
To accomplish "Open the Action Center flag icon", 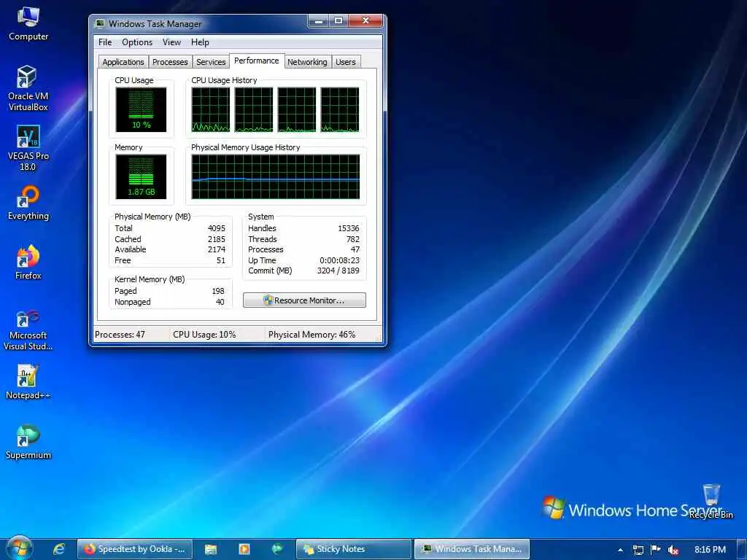I will (x=656, y=550).
